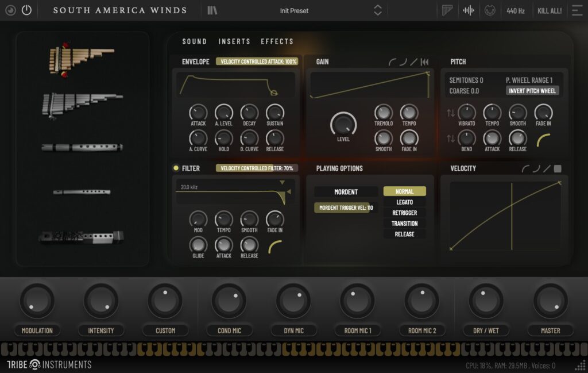Click the Dyn Mic knob
This screenshot has width=588, height=373.
(x=293, y=301)
